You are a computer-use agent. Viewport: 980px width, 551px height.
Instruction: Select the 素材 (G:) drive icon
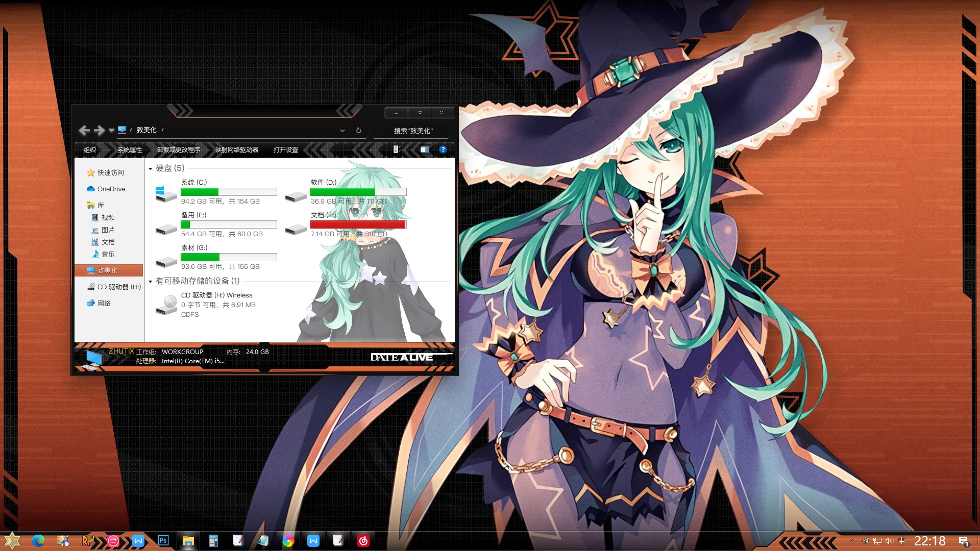click(x=166, y=262)
